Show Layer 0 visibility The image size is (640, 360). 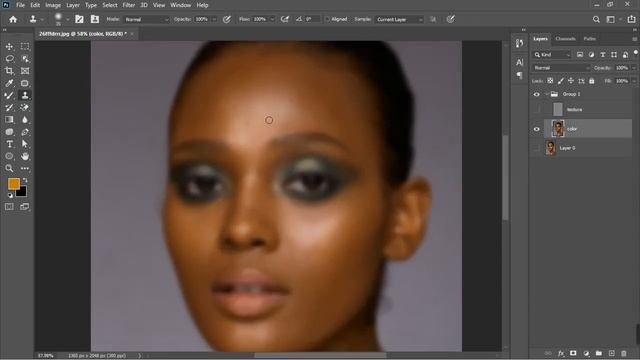click(x=537, y=148)
